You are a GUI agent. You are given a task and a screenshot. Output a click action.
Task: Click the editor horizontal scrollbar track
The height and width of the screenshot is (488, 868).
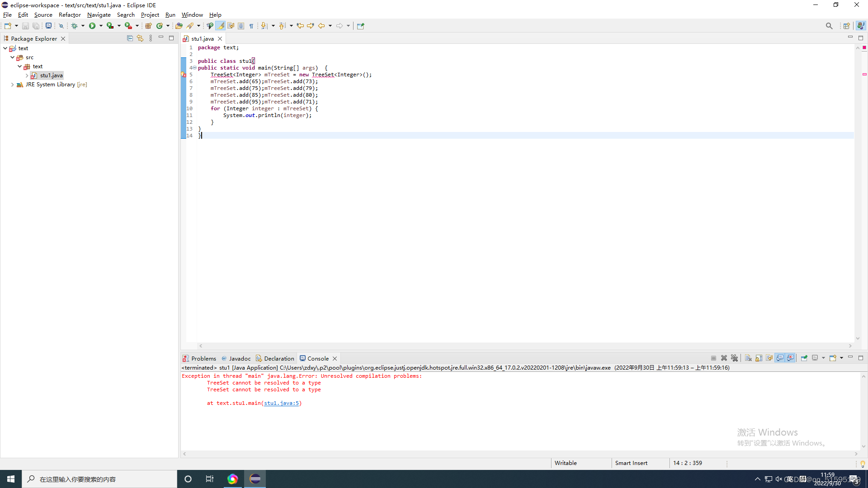click(x=524, y=346)
